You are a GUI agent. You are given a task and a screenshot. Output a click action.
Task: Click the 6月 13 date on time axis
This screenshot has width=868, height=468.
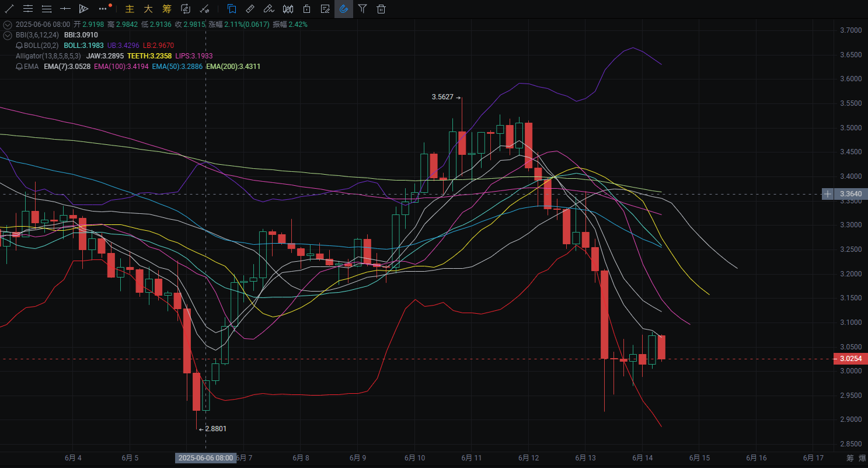click(585, 458)
